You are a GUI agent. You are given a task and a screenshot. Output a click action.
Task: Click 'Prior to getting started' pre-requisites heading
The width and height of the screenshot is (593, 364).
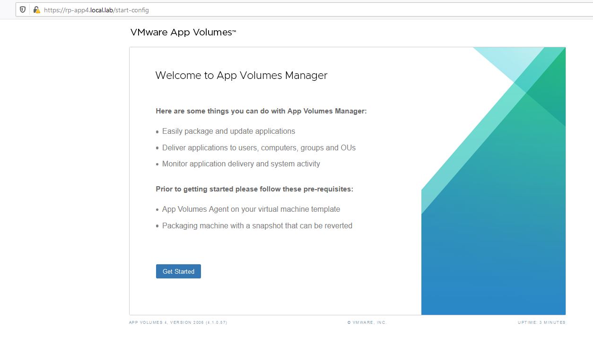[x=254, y=189]
